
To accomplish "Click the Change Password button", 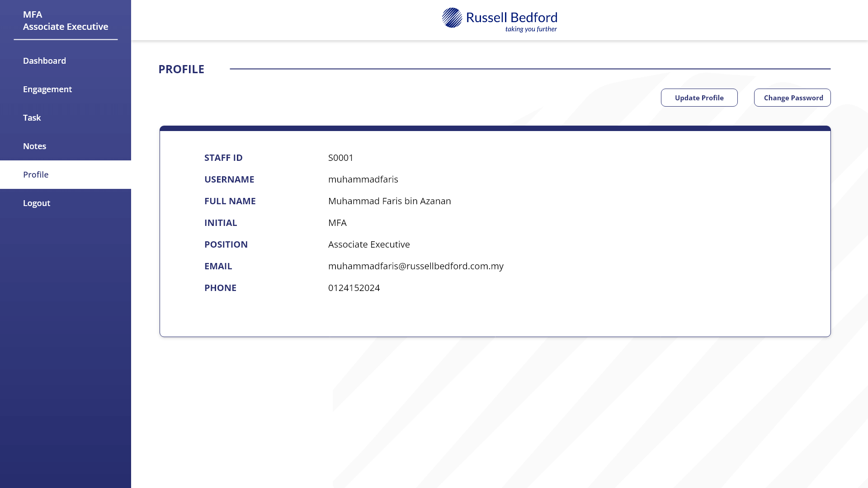I will [x=792, y=97].
